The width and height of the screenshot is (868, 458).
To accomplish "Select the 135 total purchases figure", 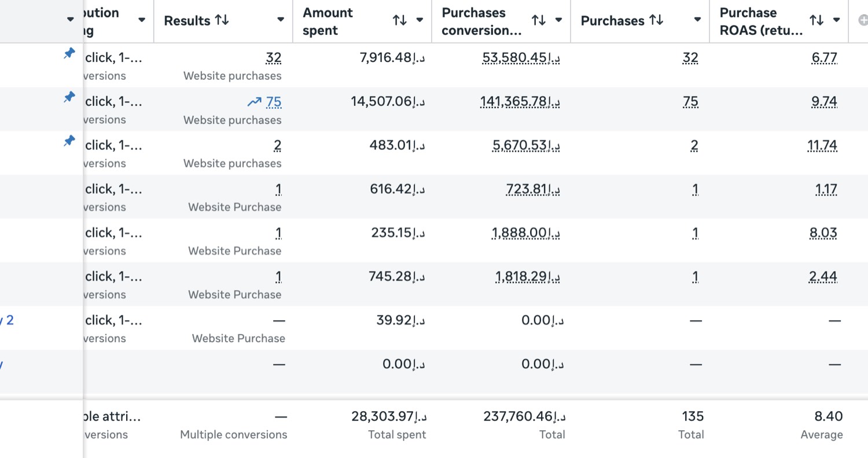I will pyautogui.click(x=693, y=416).
